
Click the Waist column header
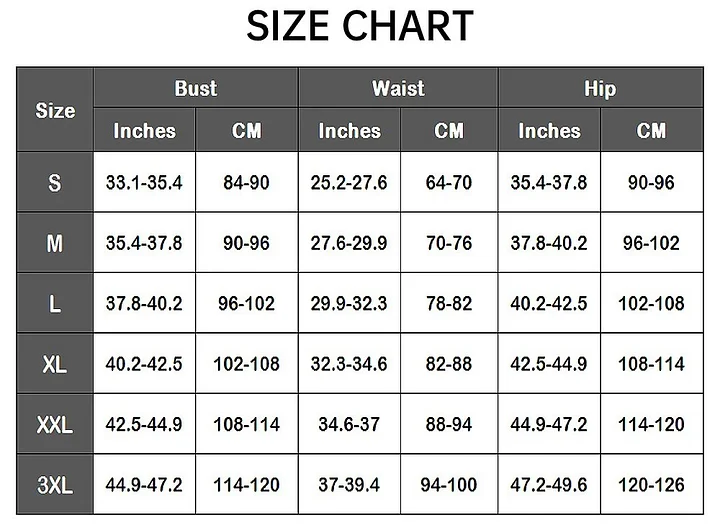[398, 88]
